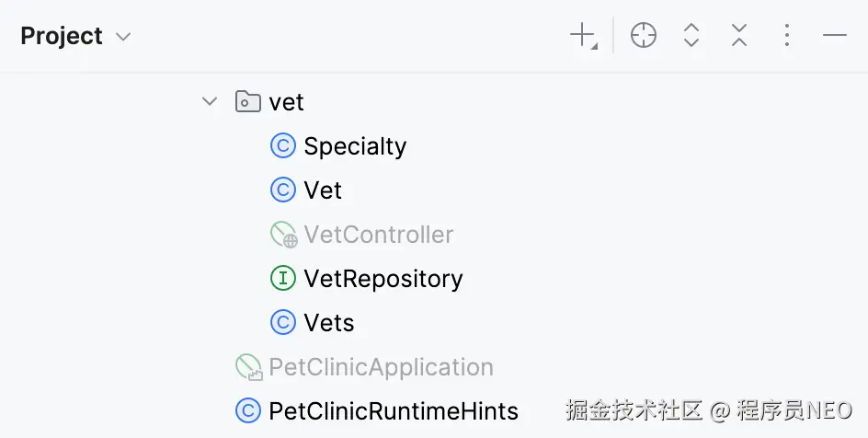The image size is (868, 438).
Task: Open the Project view dropdown
Action: (x=123, y=37)
